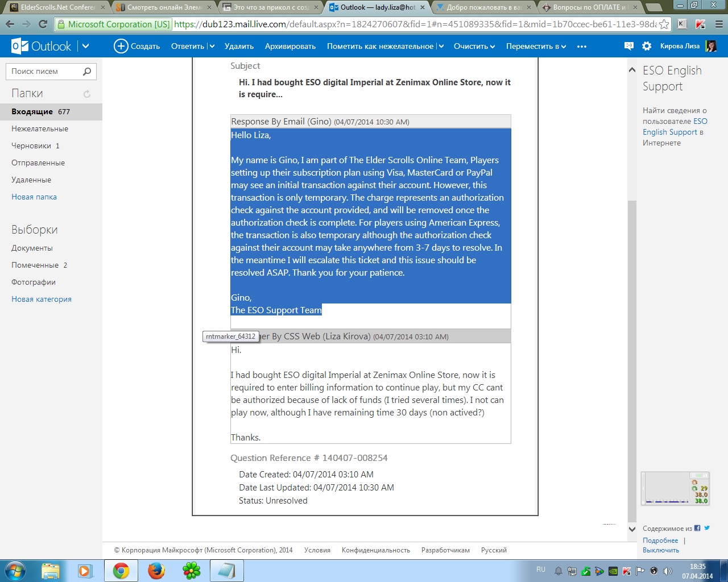Open the Кирова Лиза account menu
The width and height of the screenshot is (728, 582).
[680, 46]
